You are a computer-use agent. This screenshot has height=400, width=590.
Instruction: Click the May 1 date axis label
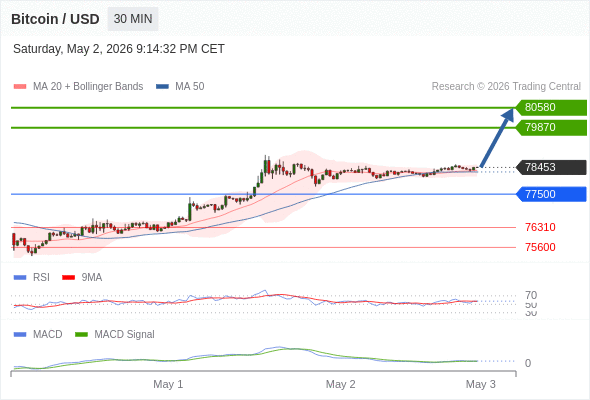(x=168, y=384)
